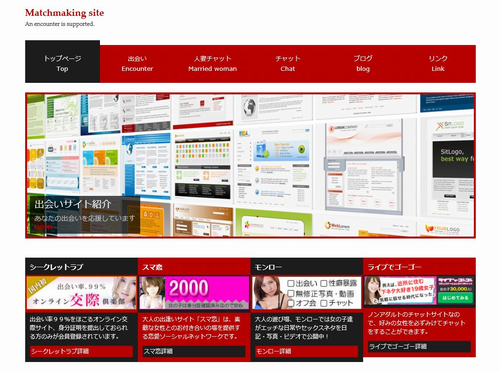Click the Matchmaking site title link
The image size is (500, 371).
click(x=64, y=13)
